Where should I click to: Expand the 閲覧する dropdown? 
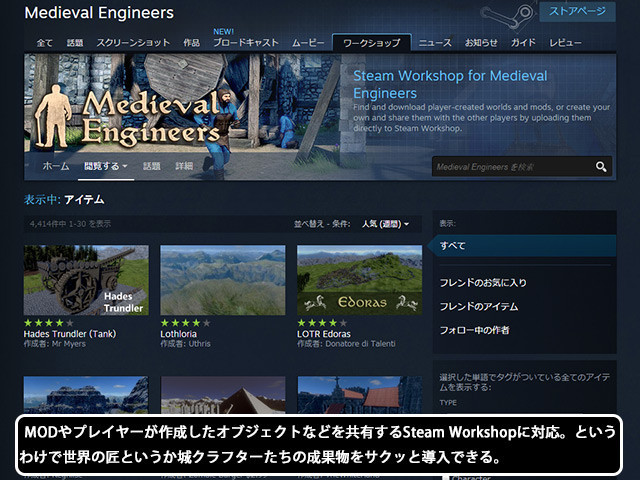pos(106,166)
